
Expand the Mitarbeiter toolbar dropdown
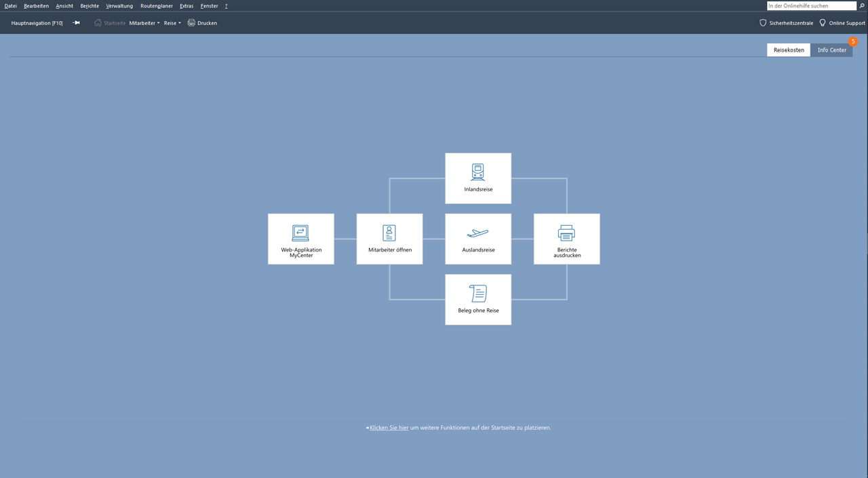point(144,23)
